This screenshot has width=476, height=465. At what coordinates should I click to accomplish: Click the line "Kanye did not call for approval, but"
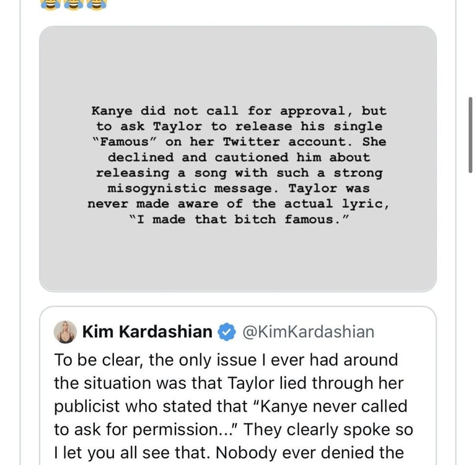(x=239, y=111)
